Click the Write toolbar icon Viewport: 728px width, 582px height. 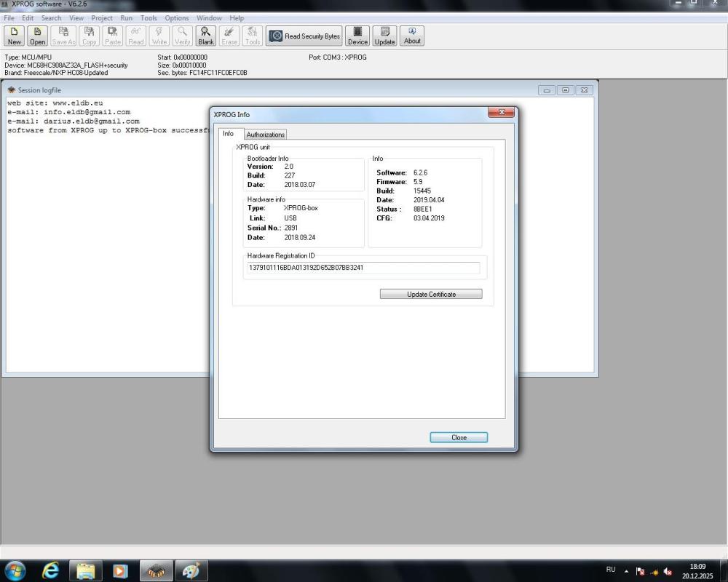tap(159, 36)
